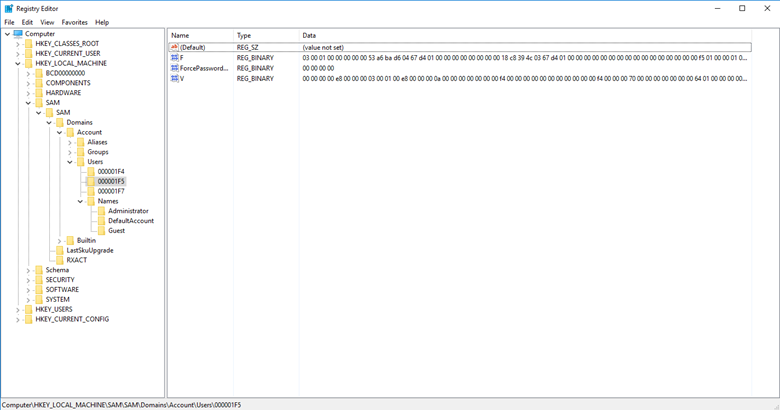Click the Users folder icon
The image size is (780, 410).
coord(81,162)
